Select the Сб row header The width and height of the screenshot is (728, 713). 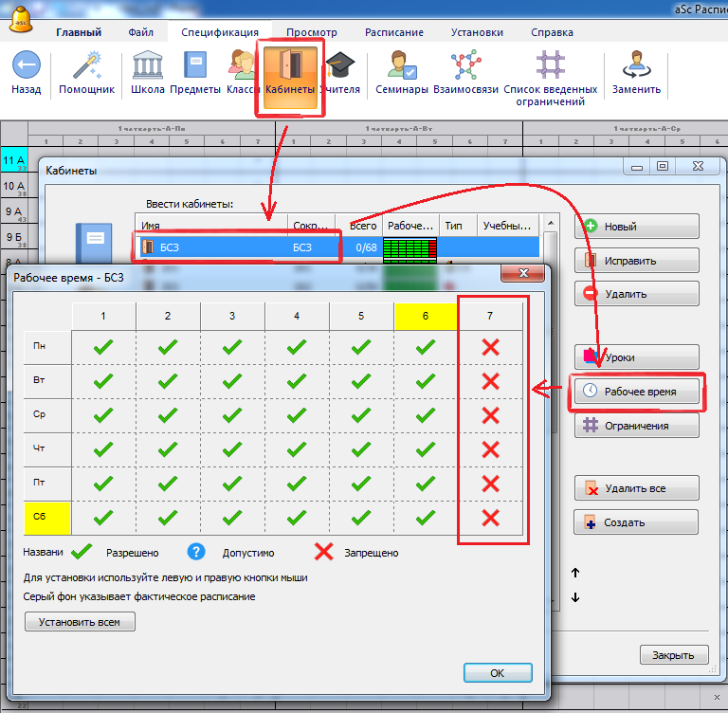click(x=47, y=518)
